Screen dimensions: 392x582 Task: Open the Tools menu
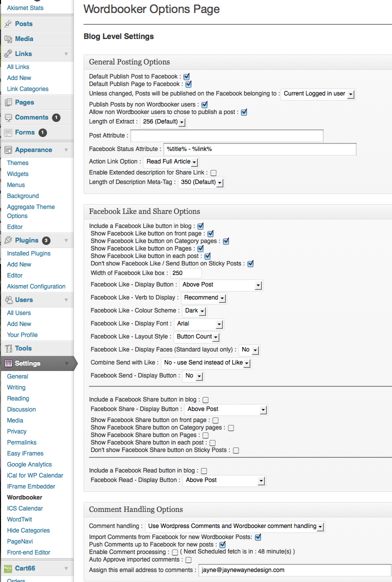click(x=23, y=348)
